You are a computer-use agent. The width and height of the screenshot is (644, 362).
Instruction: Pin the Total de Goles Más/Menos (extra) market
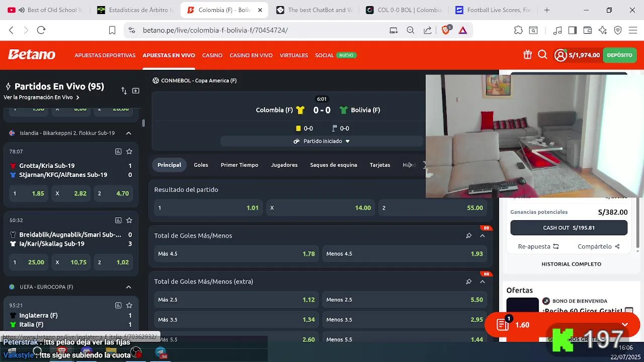[468, 282]
